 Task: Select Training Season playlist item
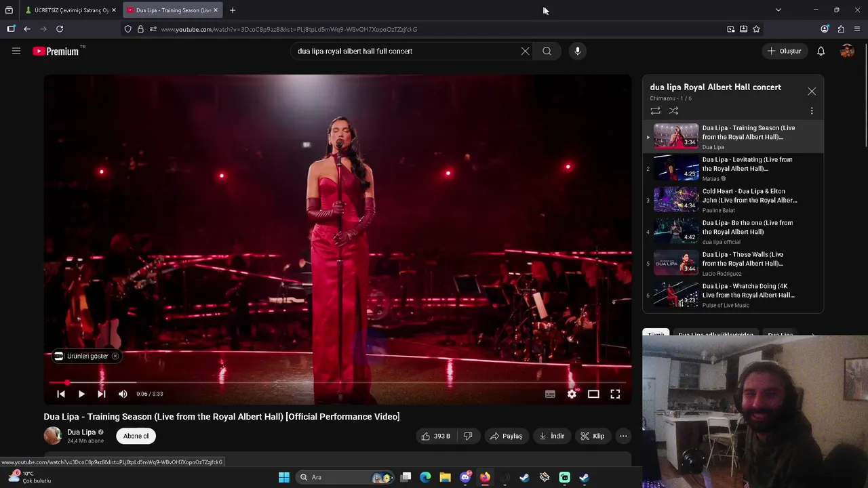[x=733, y=137]
